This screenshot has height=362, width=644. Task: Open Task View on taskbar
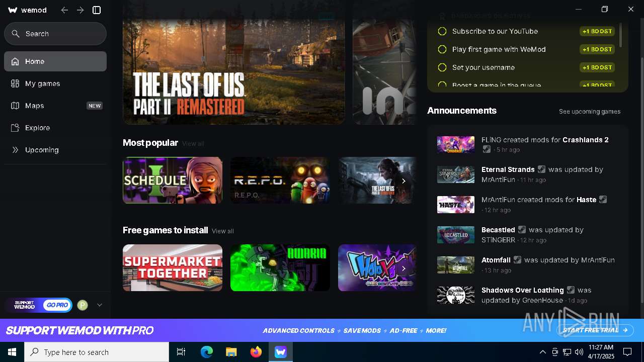(181, 352)
